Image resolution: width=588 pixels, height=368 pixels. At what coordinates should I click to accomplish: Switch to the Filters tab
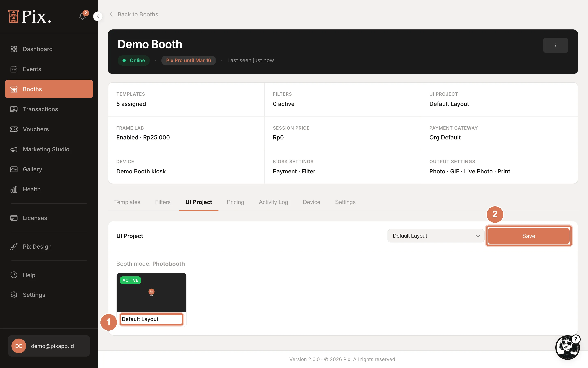click(x=163, y=202)
